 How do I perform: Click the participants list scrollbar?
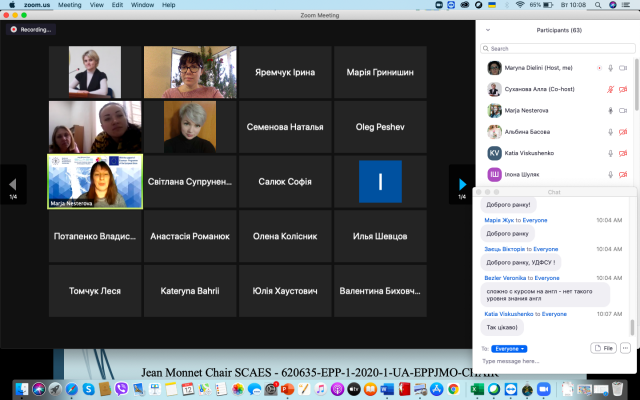[x=637, y=84]
